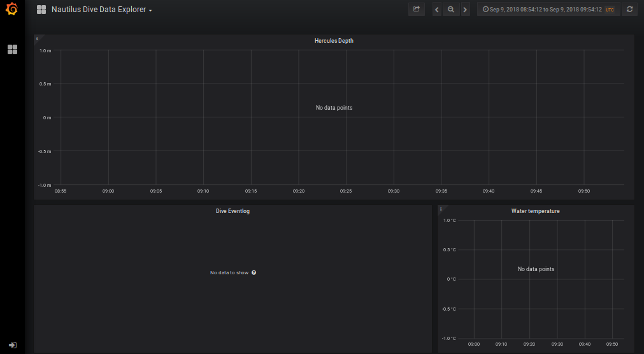
Task: Shift time range backward
Action: pos(437,10)
